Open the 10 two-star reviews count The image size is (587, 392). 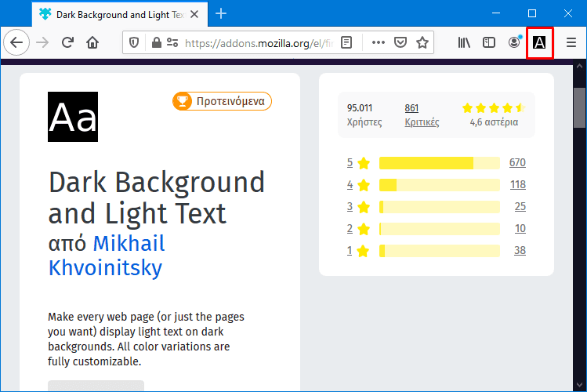[520, 228]
